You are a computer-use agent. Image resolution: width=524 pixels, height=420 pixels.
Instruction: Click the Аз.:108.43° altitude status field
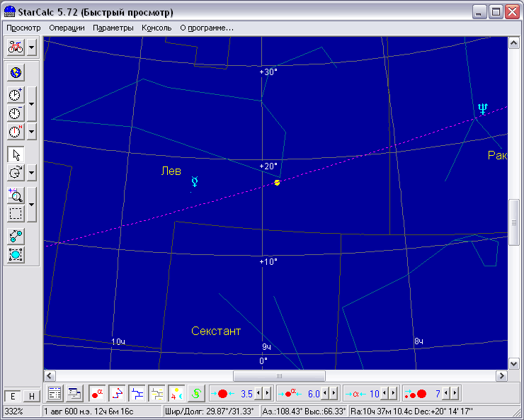pos(304,412)
